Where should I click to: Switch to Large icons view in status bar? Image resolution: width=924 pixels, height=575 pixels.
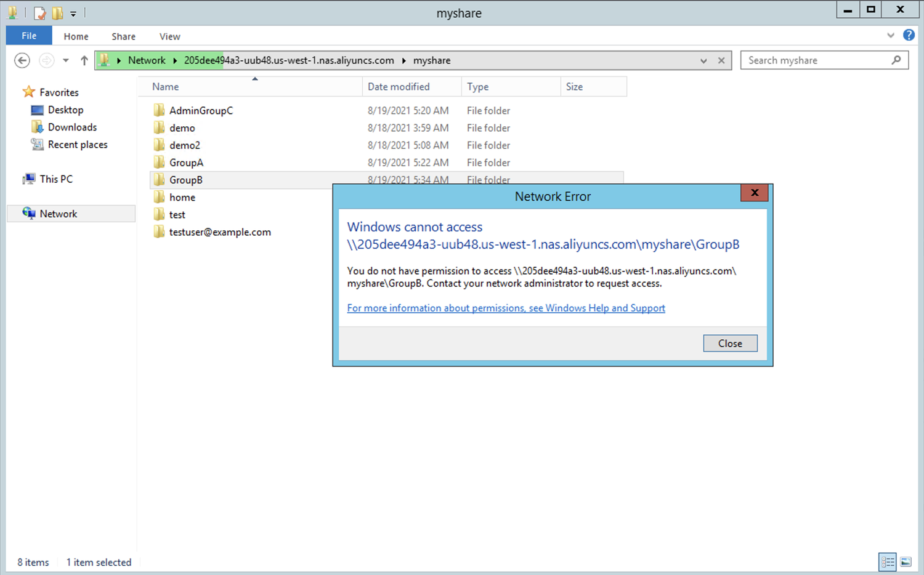coord(906,561)
